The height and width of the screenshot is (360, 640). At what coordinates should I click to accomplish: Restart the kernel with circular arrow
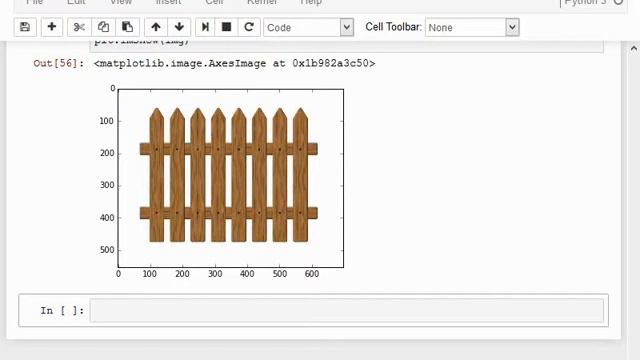[x=249, y=27]
